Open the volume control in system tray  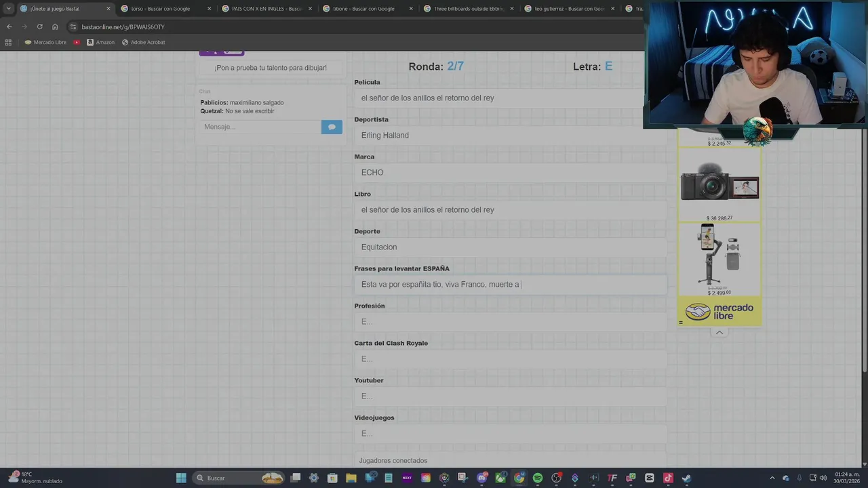823,478
